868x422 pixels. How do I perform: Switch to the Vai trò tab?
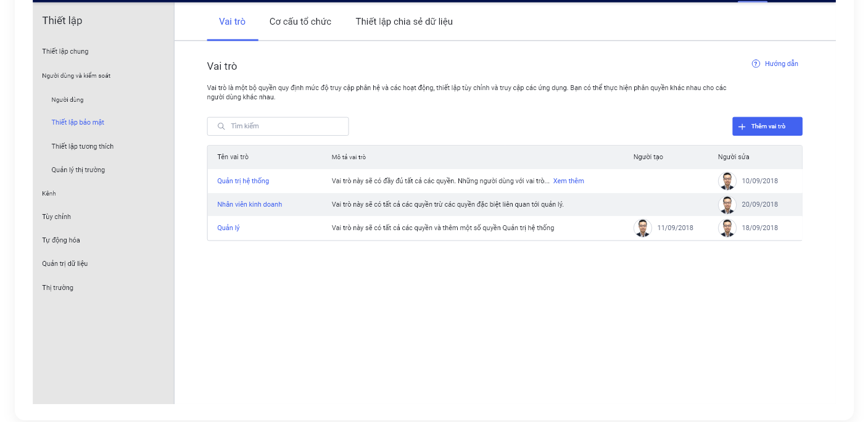232,22
